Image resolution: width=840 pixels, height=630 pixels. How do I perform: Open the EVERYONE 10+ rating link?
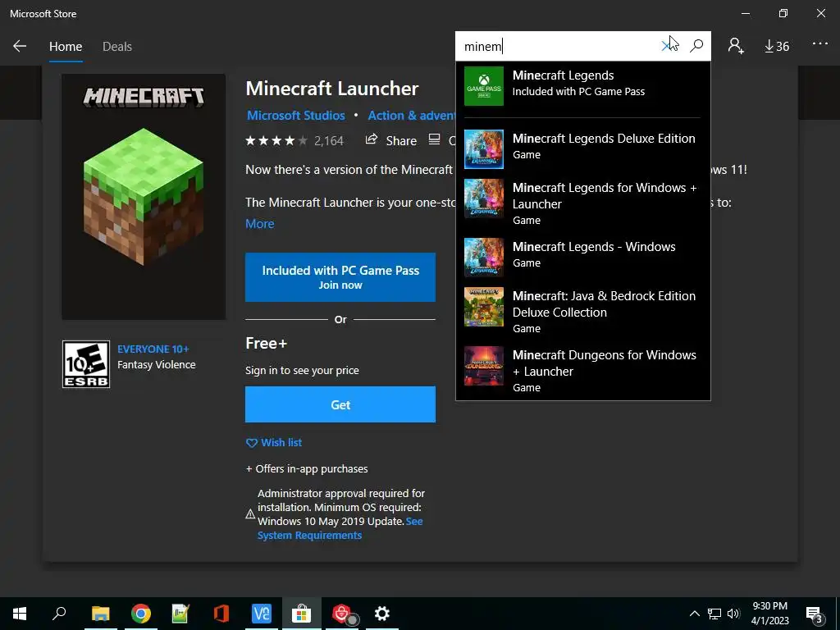153,349
